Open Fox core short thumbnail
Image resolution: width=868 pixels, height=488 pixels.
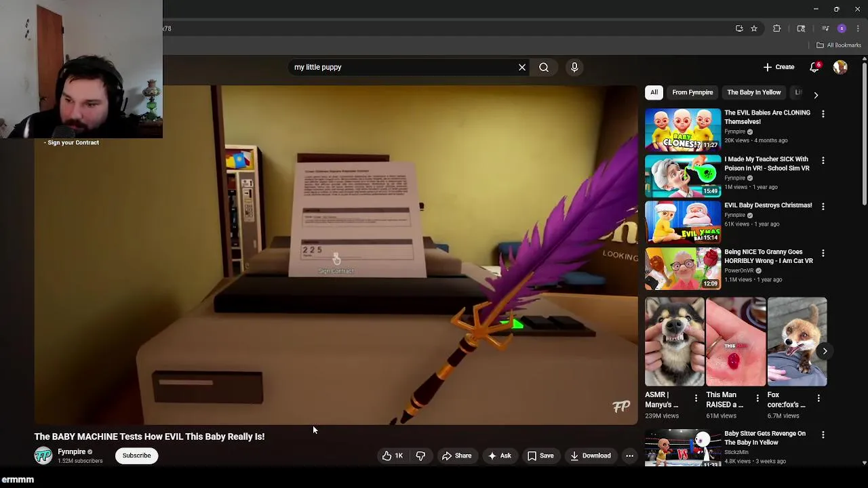coord(797,342)
